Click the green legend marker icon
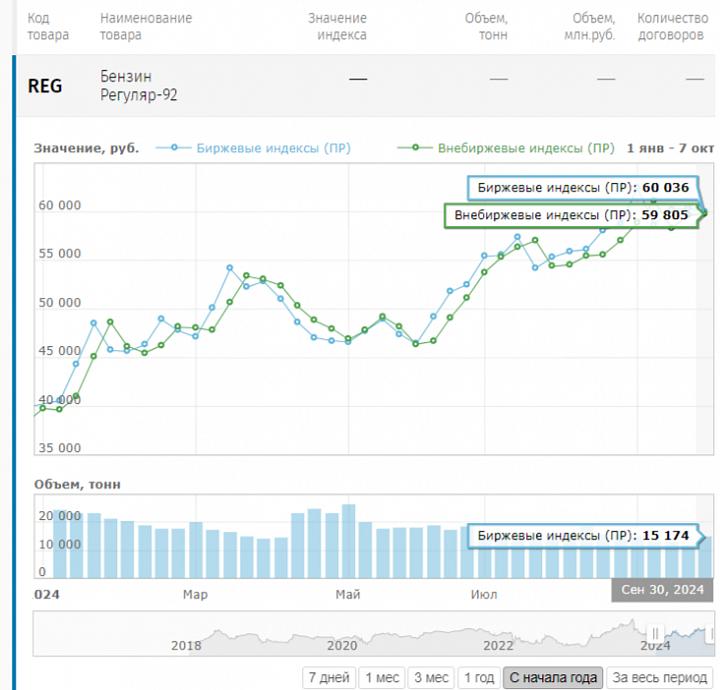Image resolution: width=720 pixels, height=690 pixels. pos(415,148)
